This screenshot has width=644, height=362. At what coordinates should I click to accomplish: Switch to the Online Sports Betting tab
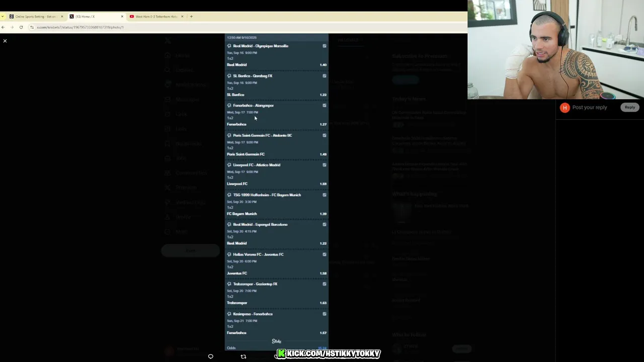35,17
